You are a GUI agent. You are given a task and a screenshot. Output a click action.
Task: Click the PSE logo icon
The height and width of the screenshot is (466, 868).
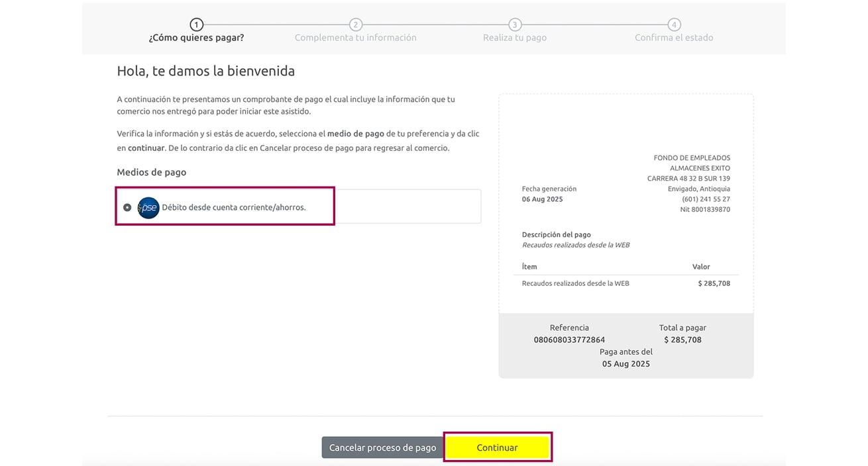pyautogui.click(x=148, y=207)
